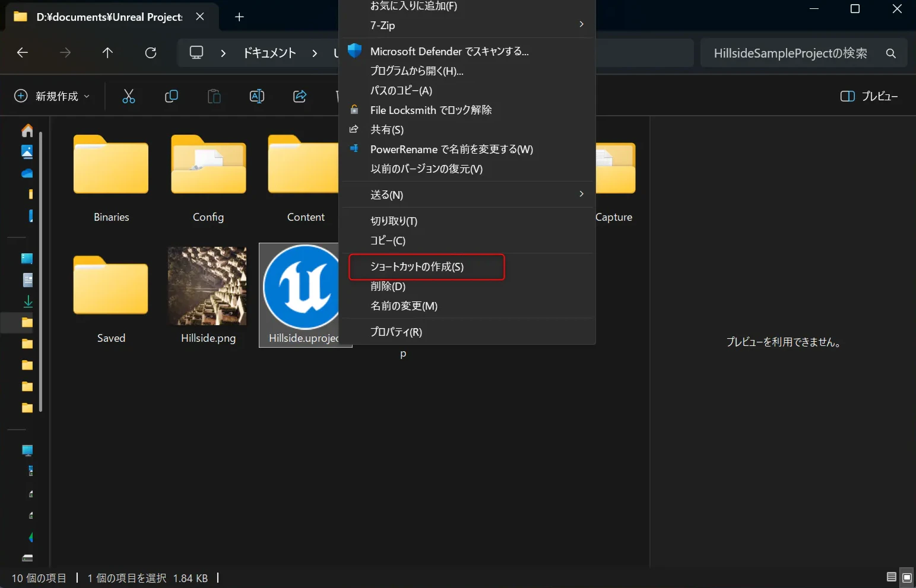916x588 pixels.
Task: Close the D:¥documents¥Unreal Project tab
Action: [x=200, y=17]
